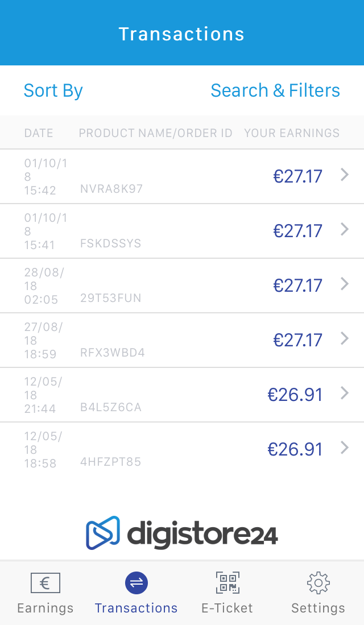This screenshot has width=364, height=625.
Task: Click the Digistore24 logo
Action: [182, 533]
